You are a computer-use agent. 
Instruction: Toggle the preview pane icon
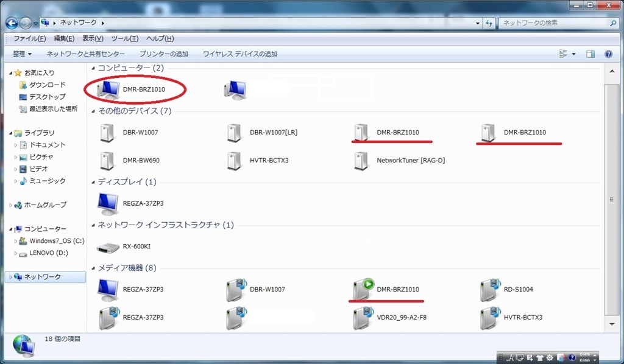[590, 54]
